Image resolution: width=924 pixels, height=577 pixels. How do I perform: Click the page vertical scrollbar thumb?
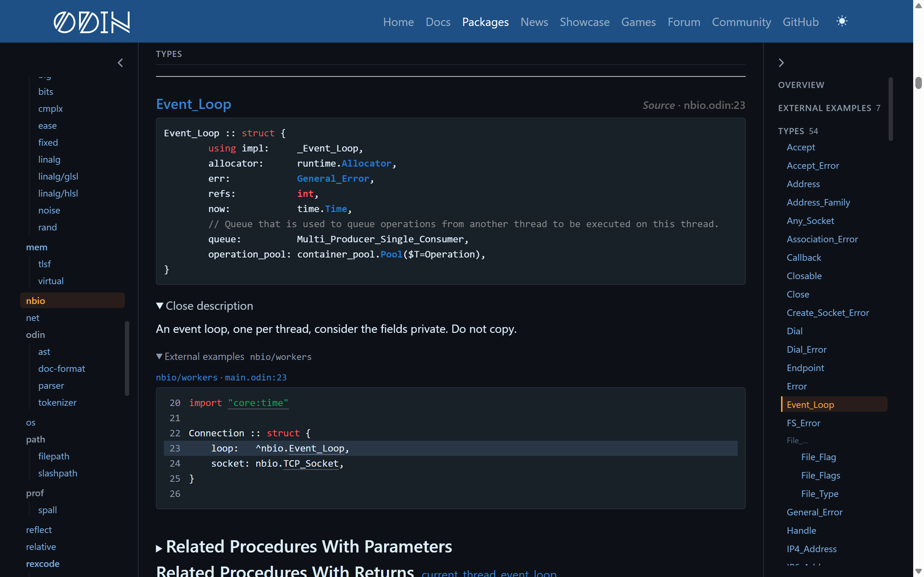tap(918, 83)
